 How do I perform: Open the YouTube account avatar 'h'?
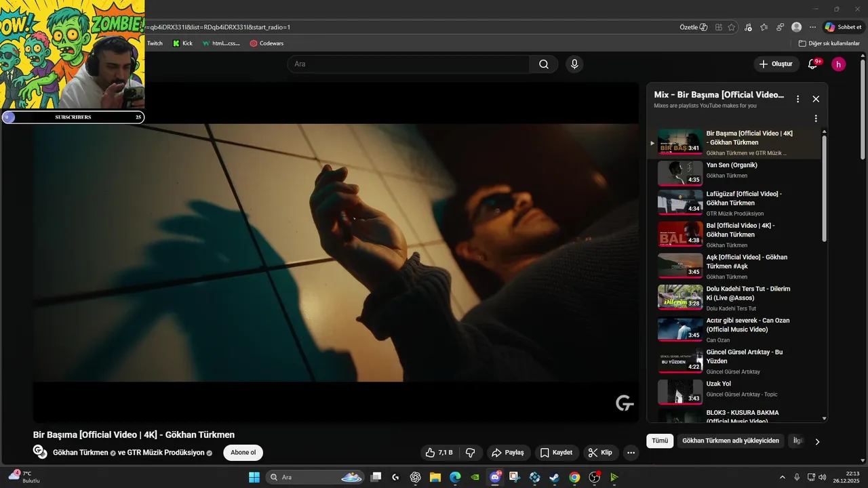coord(839,64)
